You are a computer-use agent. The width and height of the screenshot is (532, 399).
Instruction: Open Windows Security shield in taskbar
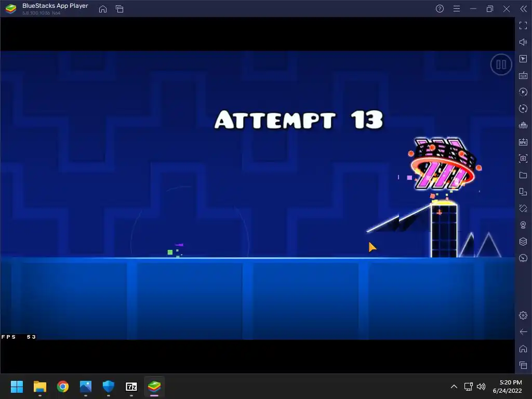click(x=109, y=387)
